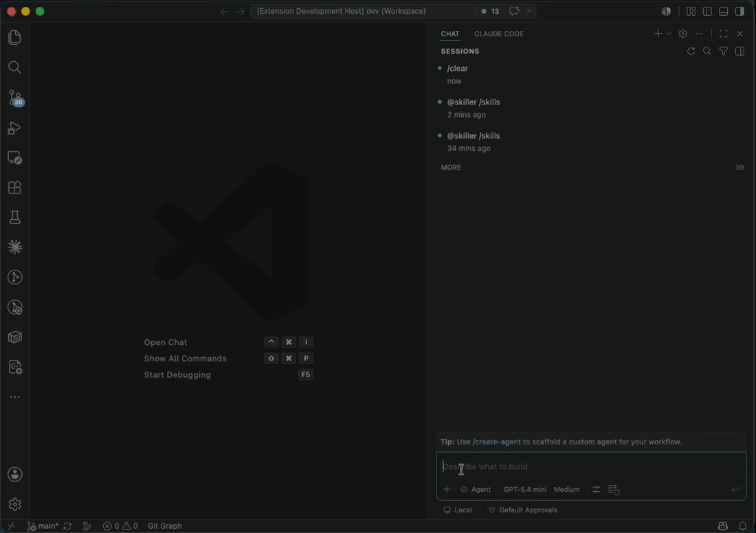This screenshot has width=756, height=533.
Task: Configure tools icon in chat input
Action: 597,489
